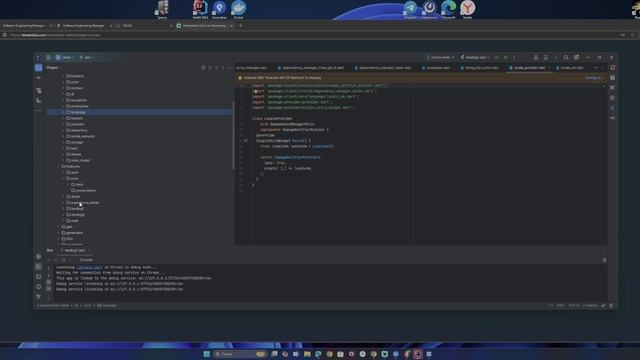Image resolution: width=640 pixels, height=360 pixels.
Task: Click the indent spaces setting in status bar
Action: pos(590,305)
